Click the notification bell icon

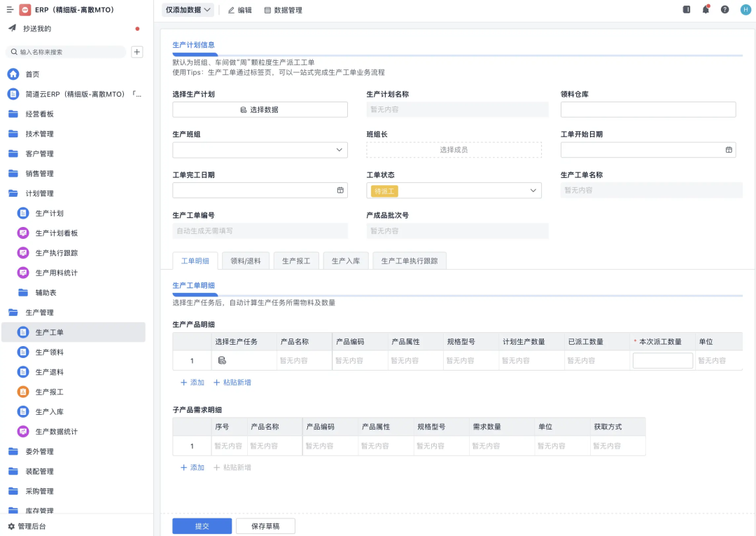(x=706, y=10)
